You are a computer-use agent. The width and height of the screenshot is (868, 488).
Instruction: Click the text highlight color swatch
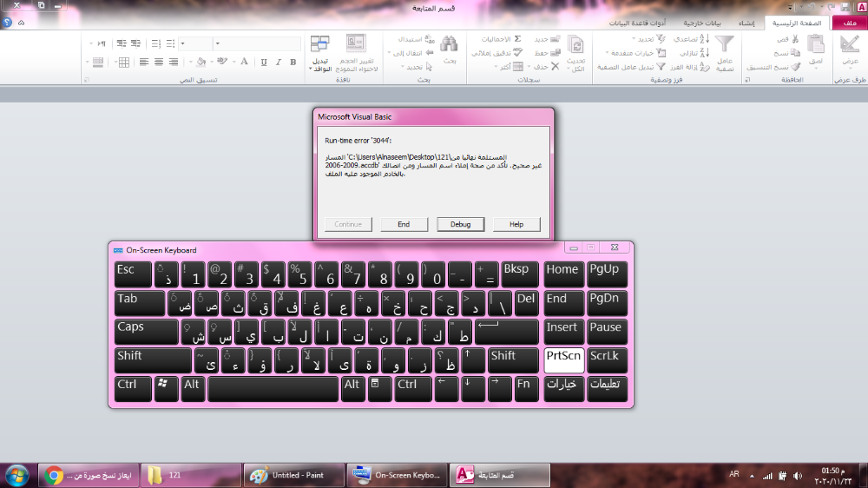[222, 62]
